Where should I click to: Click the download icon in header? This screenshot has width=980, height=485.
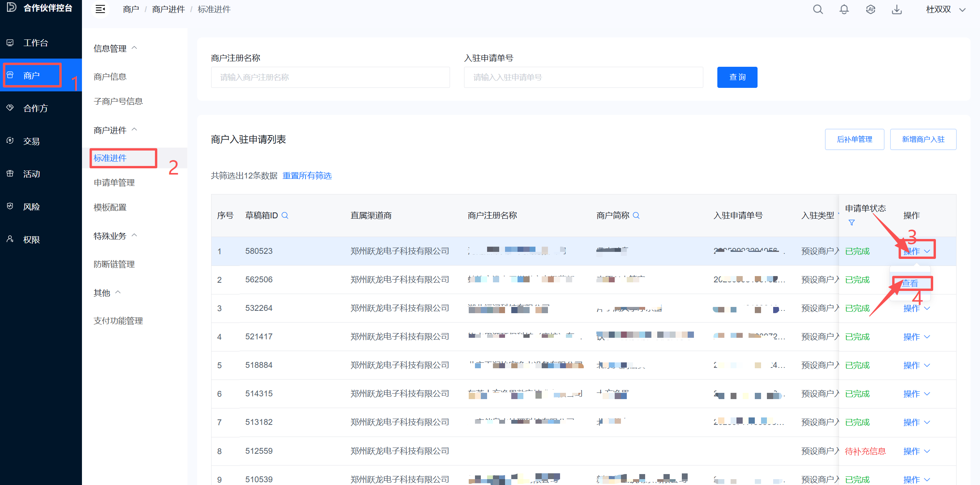point(897,9)
